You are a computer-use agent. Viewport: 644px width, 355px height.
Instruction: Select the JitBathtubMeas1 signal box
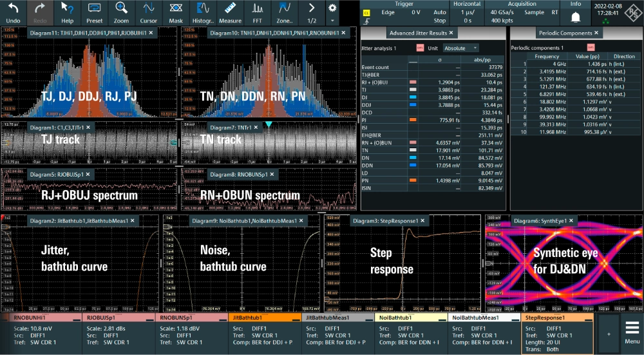coord(338,334)
